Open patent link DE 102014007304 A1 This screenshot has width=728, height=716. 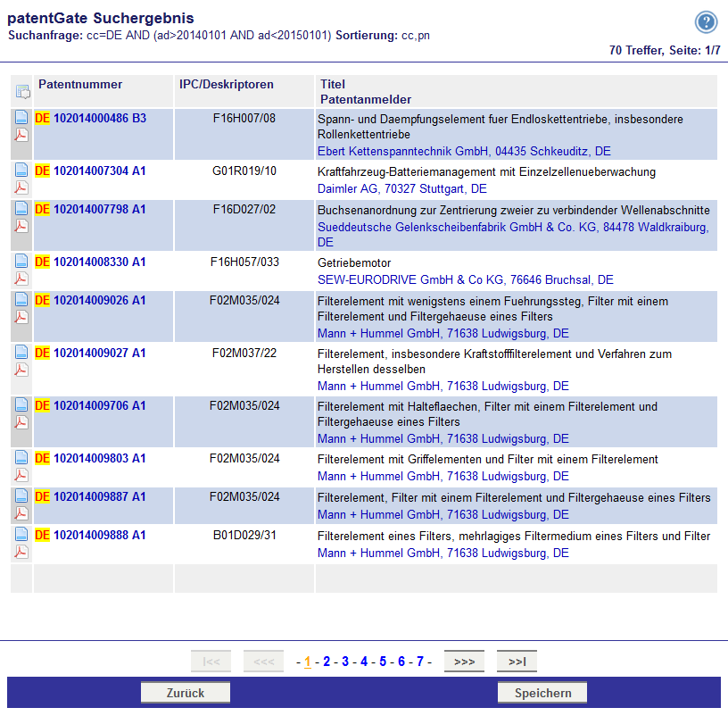point(90,171)
